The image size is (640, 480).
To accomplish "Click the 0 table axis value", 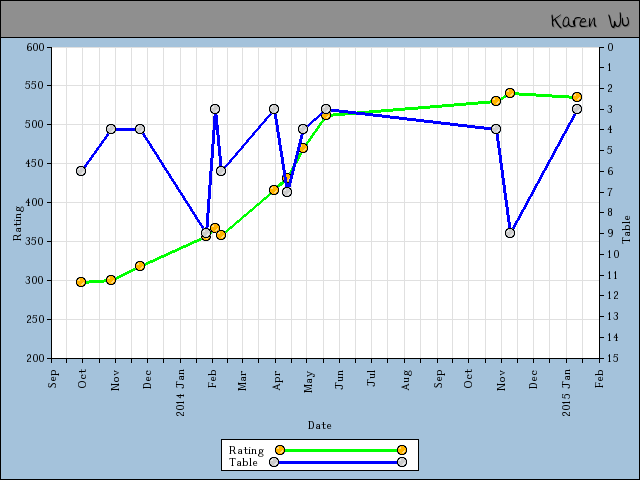I will pos(610,47).
